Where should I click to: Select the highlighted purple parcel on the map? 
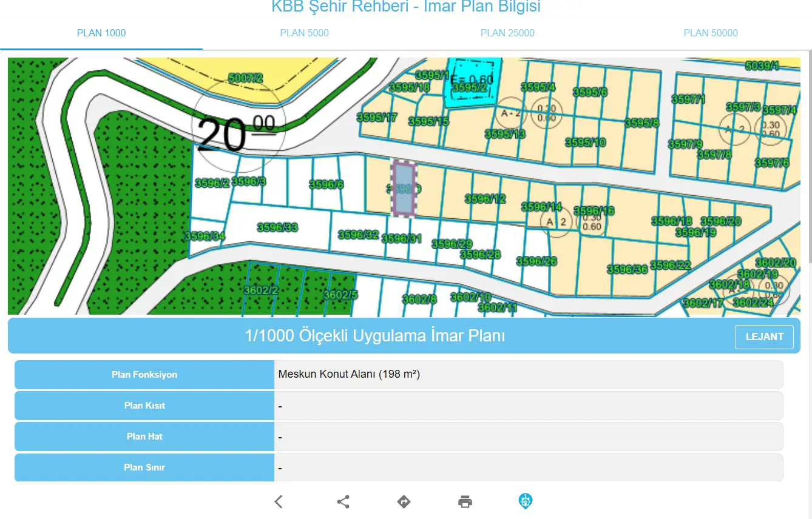pyautogui.click(x=404, y=189)
